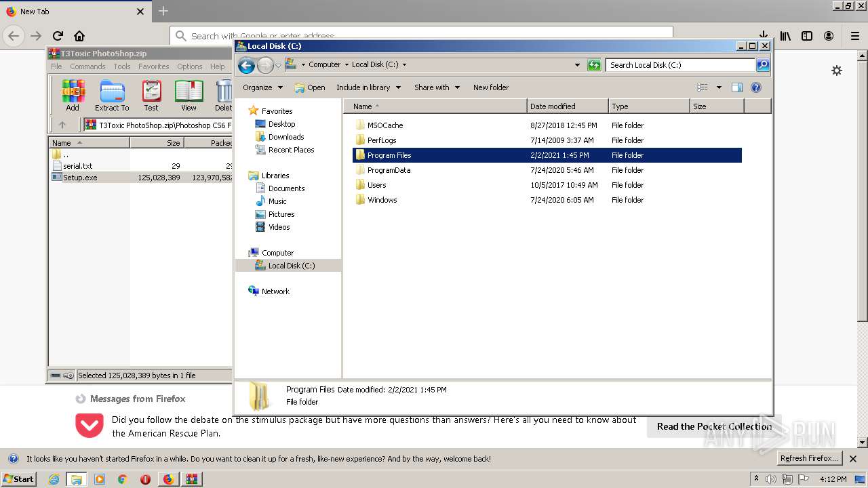
Task: Open WinRAR Tools menu
Action: [122, 66]
